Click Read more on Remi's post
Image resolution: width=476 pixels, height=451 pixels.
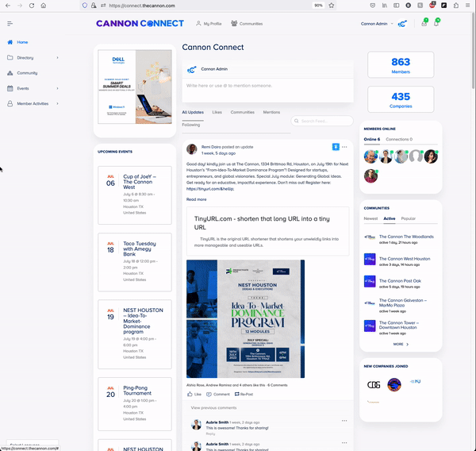(196, 199)
